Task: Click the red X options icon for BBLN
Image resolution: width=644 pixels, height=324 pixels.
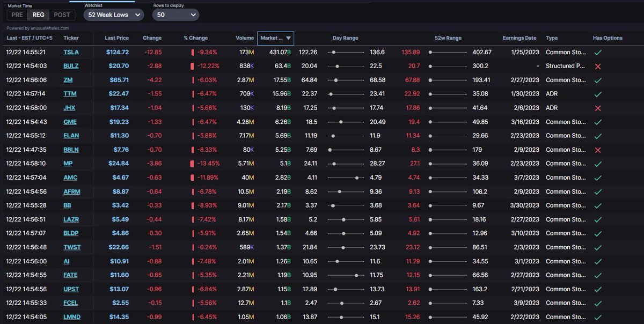Action: pos(598,150)
